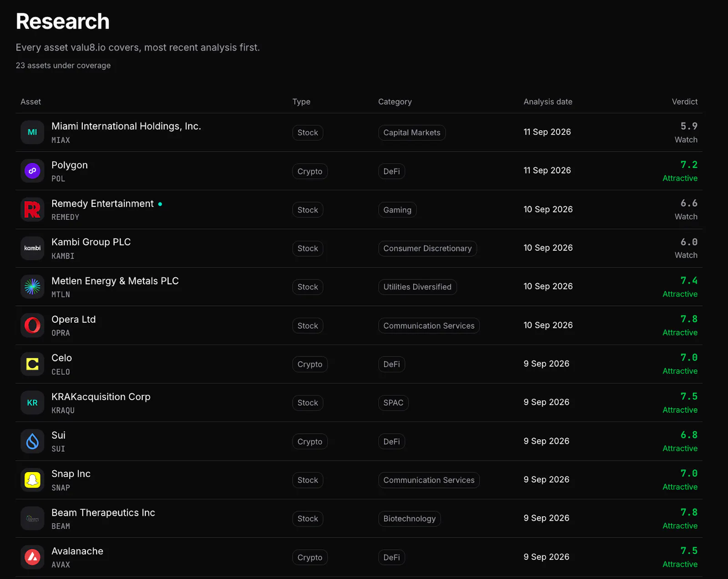Image resolution: width=728 pixels, height=579 pixels.
Task: Click the Biotechnology category tag
Action: [409, 518]
